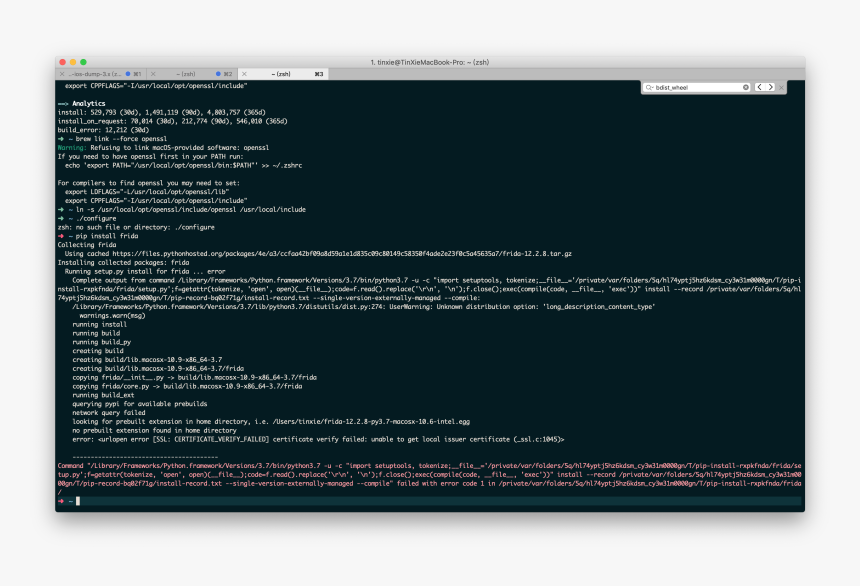Image resolution: width=860 pixels, height=586 pixels.
Task: Maximize the terminal with green button
Action: [83, 62]
